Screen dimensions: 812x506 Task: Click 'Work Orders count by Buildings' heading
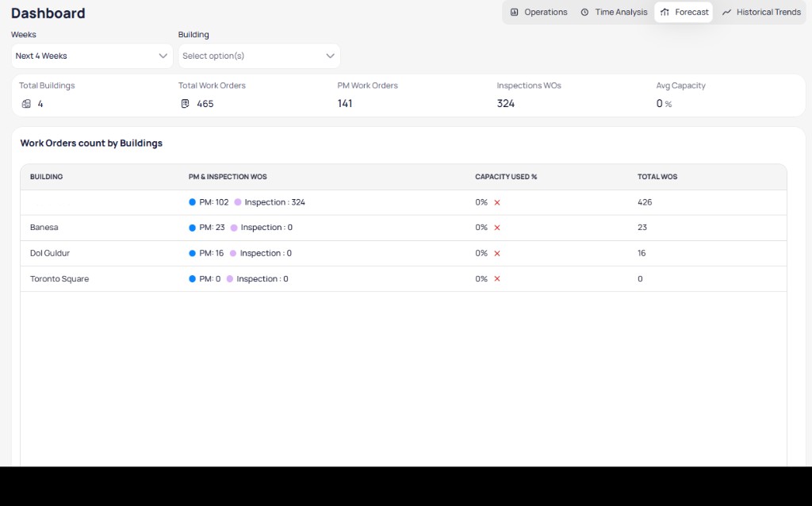pos(91,143)
